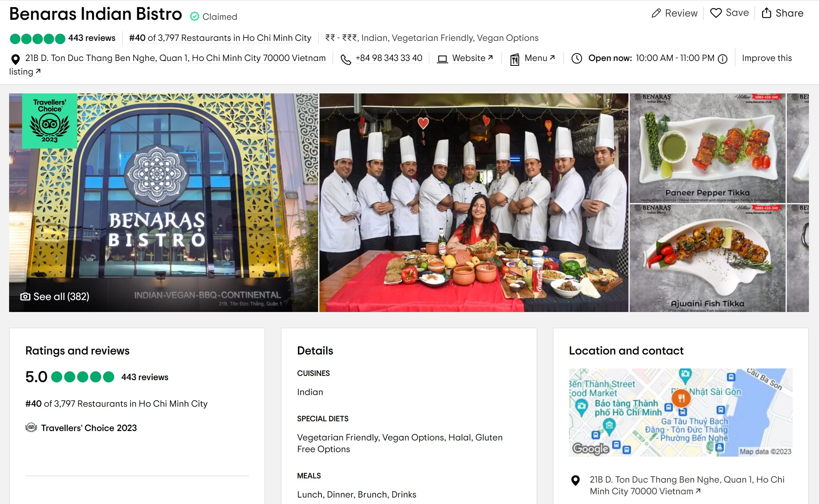Click the Vegetarian Friendly special diets text
Screen dimensions: 819x504
pos(400,443)
